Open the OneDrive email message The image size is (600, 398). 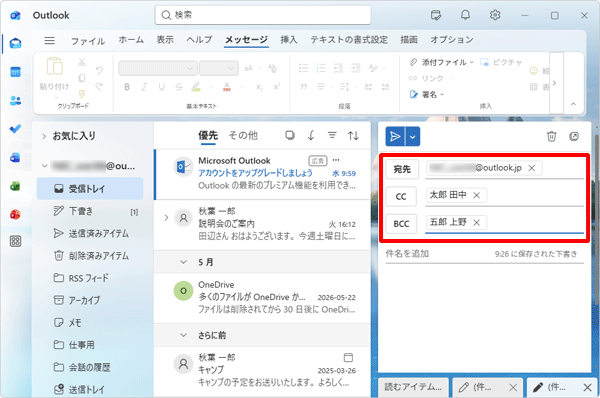(x=262, y=297)
